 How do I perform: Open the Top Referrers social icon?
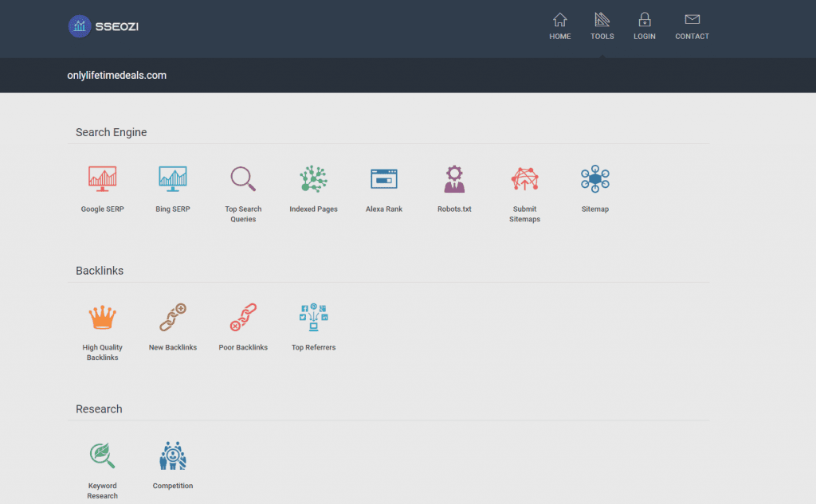click(313, 318)
